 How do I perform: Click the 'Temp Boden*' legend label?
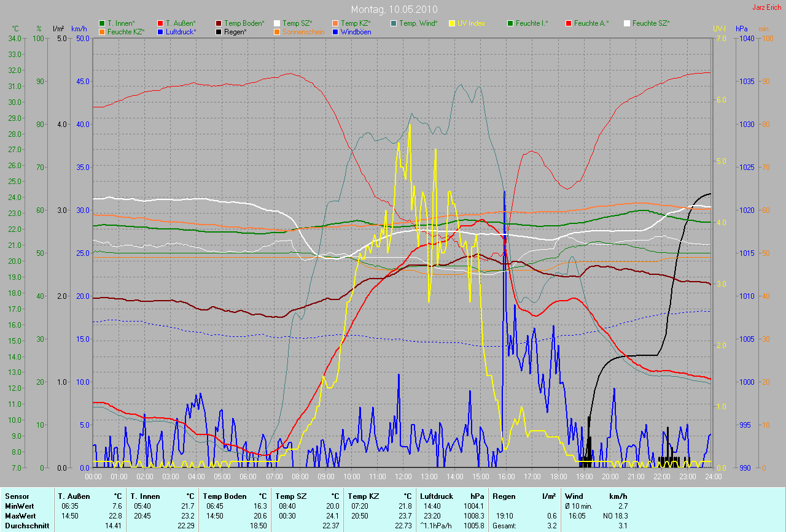244,23
